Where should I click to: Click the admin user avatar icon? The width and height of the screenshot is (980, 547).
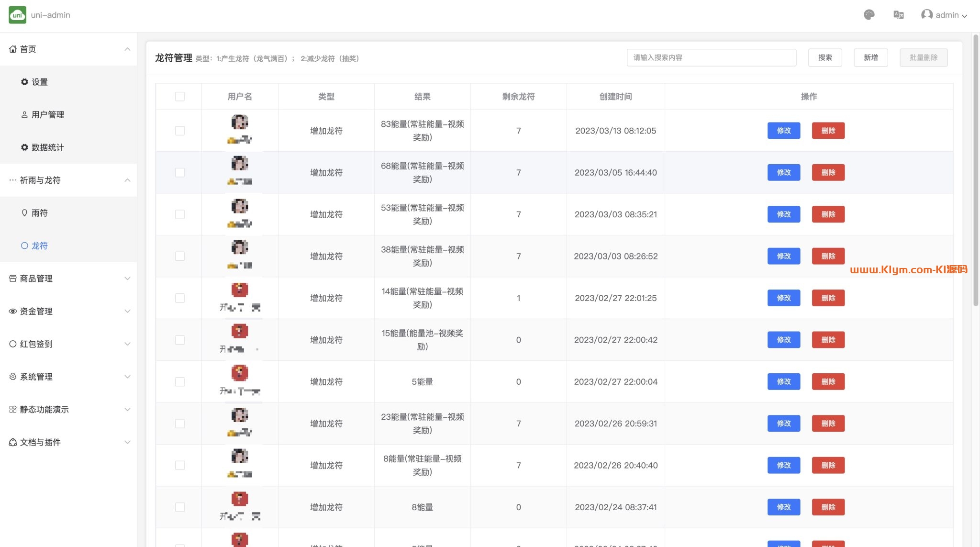point(926,15)
